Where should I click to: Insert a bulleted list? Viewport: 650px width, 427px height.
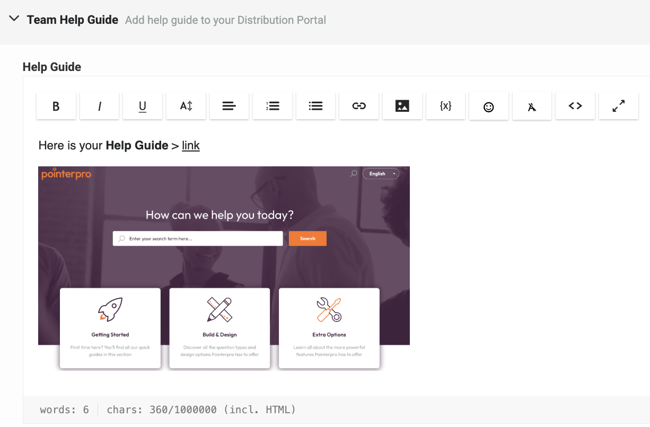click(x=316, y=106)
